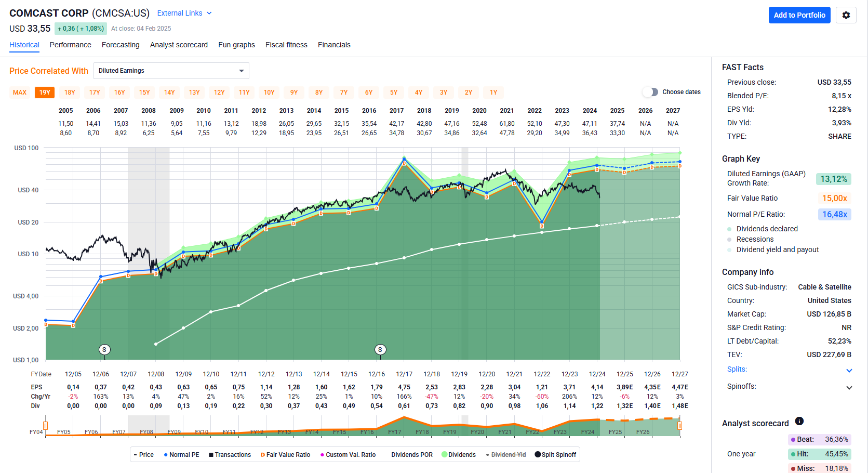Open the Financials tab
The width and height of the screenshot is (868, 473).
point(334,45)
